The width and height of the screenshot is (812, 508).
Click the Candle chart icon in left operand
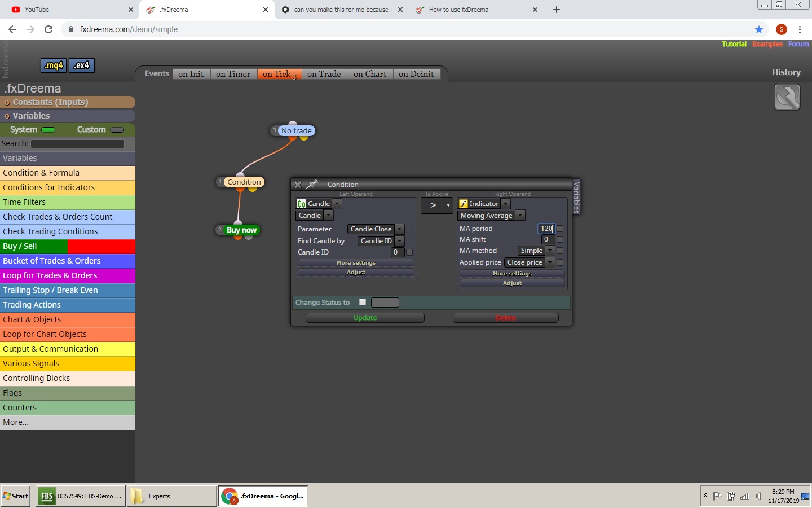pyautogui.click(x=302, y=204)
